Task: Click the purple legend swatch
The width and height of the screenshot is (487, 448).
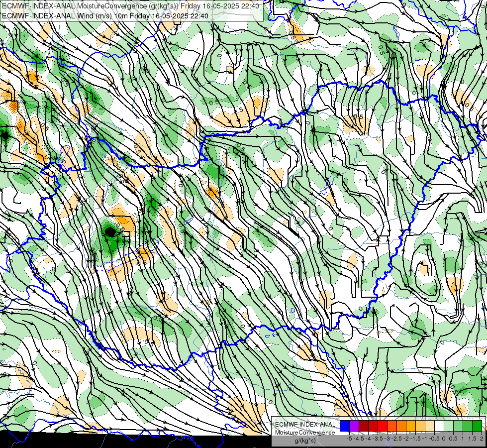Action: pos(354,426)
